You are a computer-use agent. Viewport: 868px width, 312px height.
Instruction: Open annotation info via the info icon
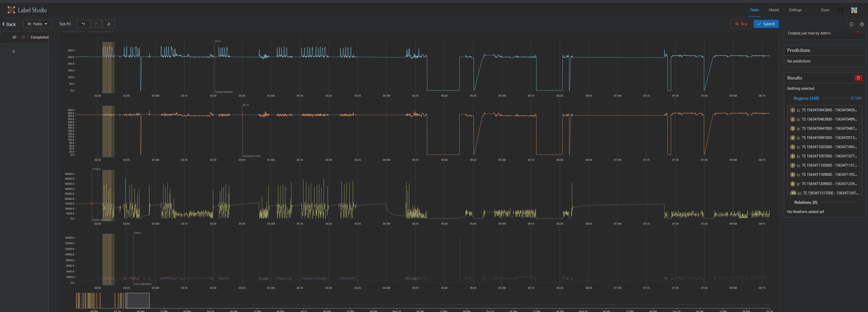pyautogui.click(x=851, y=24)
